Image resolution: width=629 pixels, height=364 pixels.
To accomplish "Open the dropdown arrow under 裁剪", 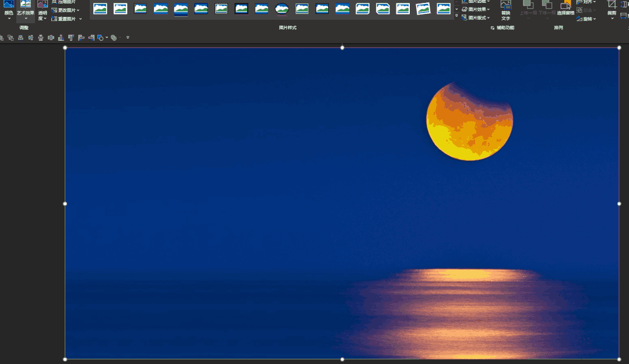I will pyautogui.click(x=612, y=19).
